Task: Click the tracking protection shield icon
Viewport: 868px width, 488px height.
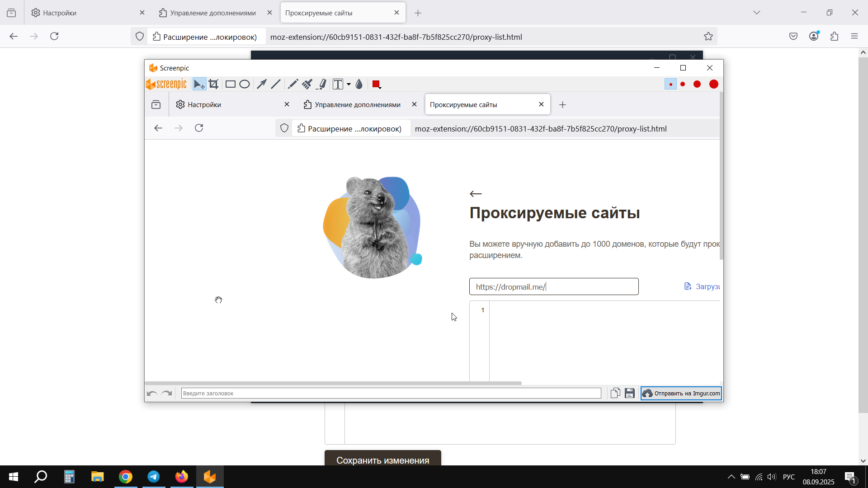Action: pyautogui.click(x=140, y=37)
